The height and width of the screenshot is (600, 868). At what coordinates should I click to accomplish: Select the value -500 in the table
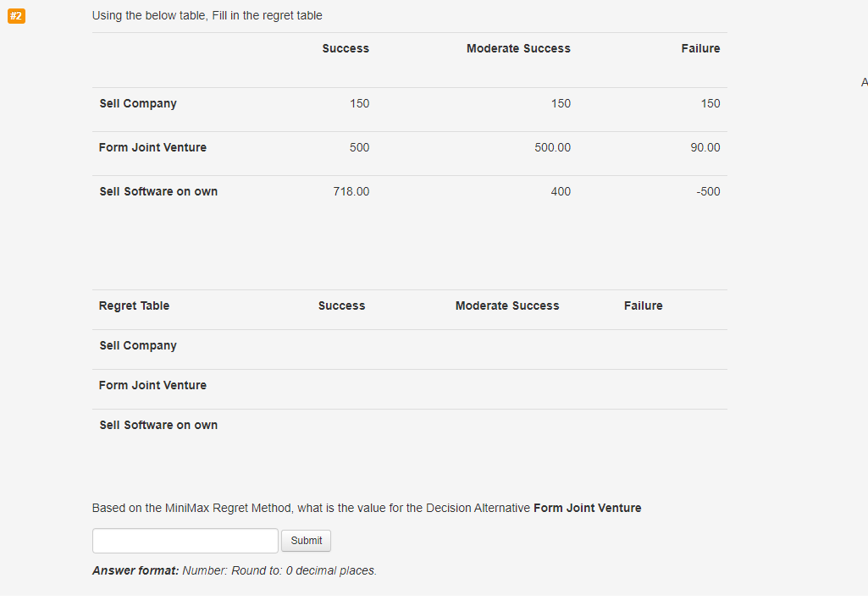708,191
